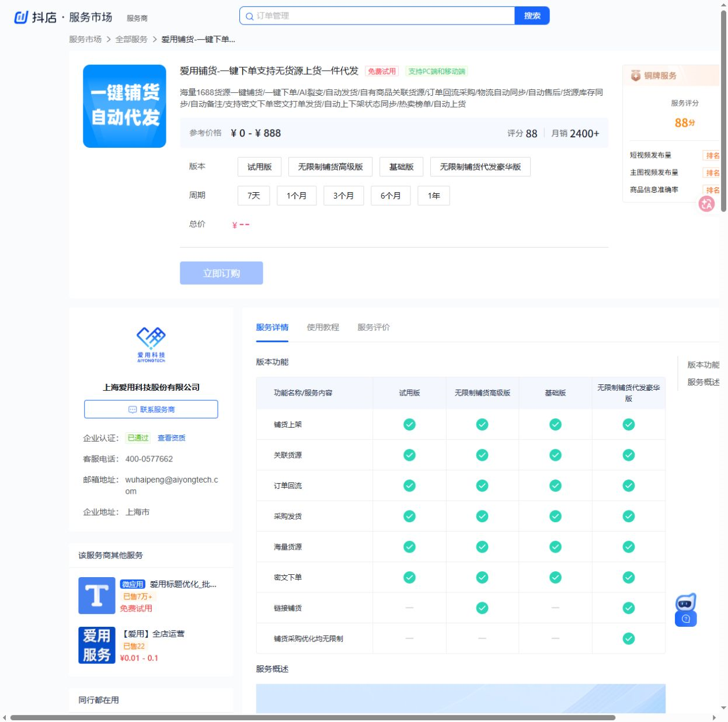Click the 立即订购 button

[x=221, y=273]
